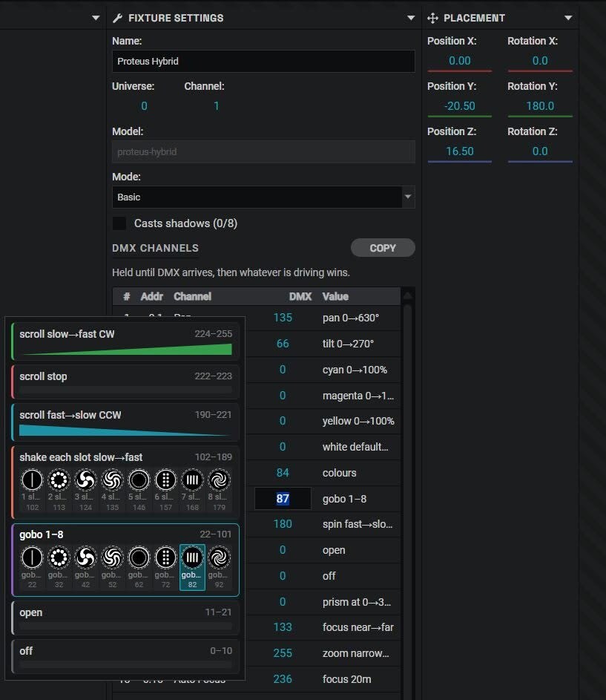Enable the Casts shadows checkbox
This screenshot has height=700, width=606.
(119, 223)
